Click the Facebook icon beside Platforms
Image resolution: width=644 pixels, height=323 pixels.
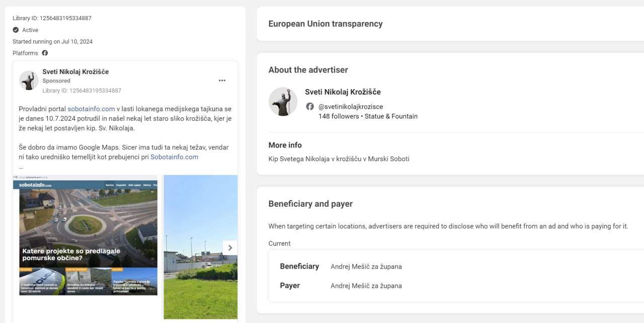pos(45,53)
